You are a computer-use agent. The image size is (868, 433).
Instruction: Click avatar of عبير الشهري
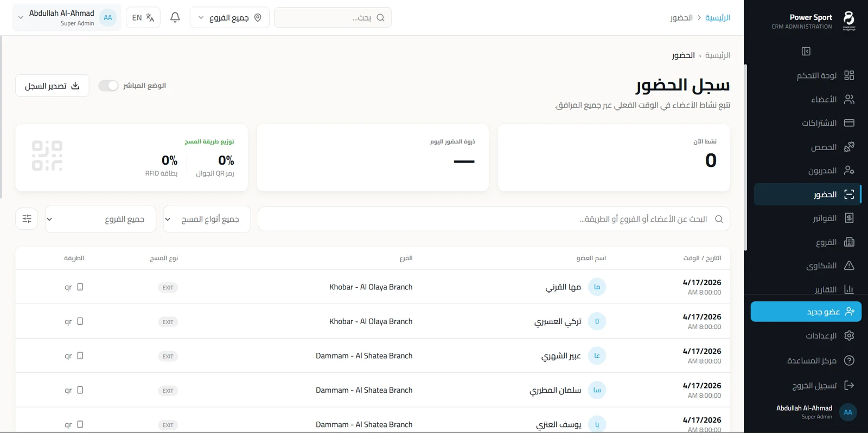pyautogui.click(x=597, y=356)
